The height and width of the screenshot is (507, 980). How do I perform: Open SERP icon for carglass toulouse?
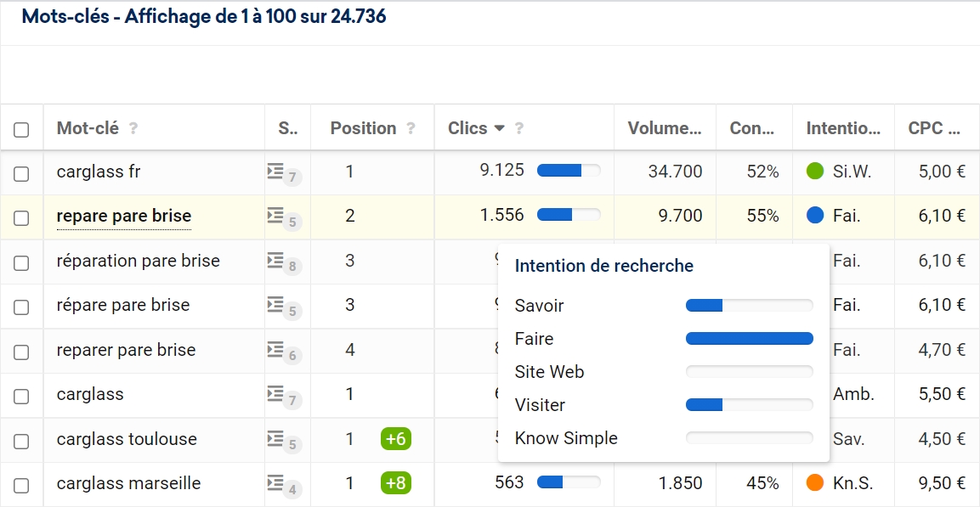(275, 439)
